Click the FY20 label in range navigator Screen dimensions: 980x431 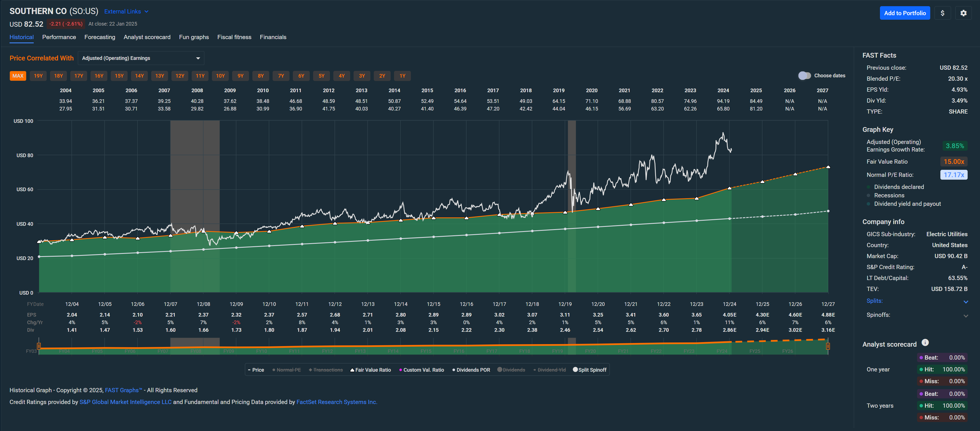click(590, 351)
